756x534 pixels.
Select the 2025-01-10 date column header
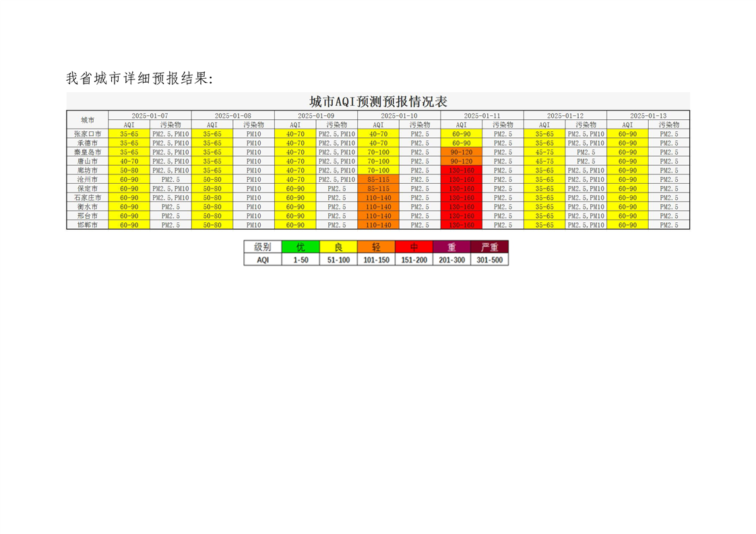[399, 116]
